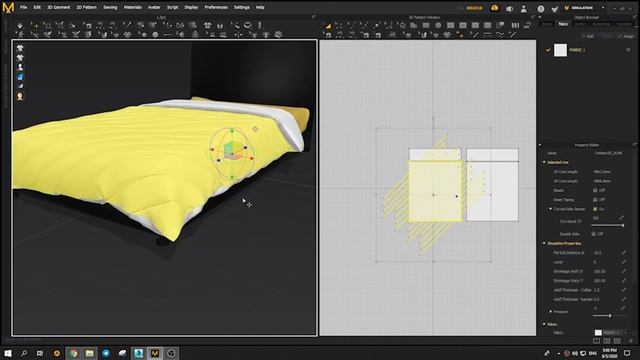Open the 3D Garment menu
Screen dimensions: 640x360
point(58,7)
